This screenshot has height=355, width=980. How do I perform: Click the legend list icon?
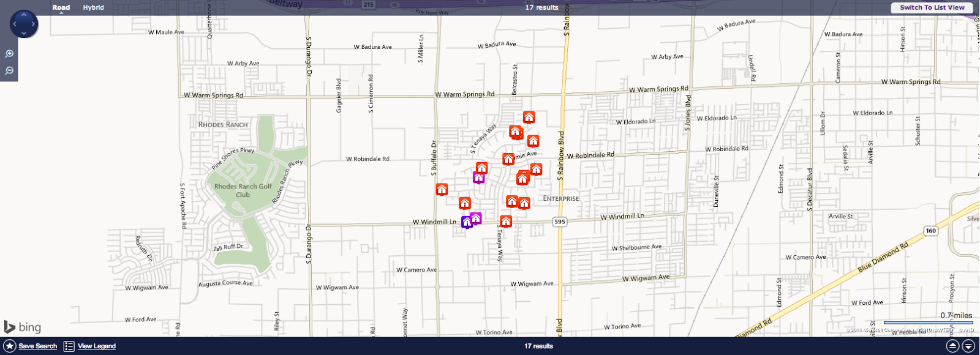pos(69,346)
